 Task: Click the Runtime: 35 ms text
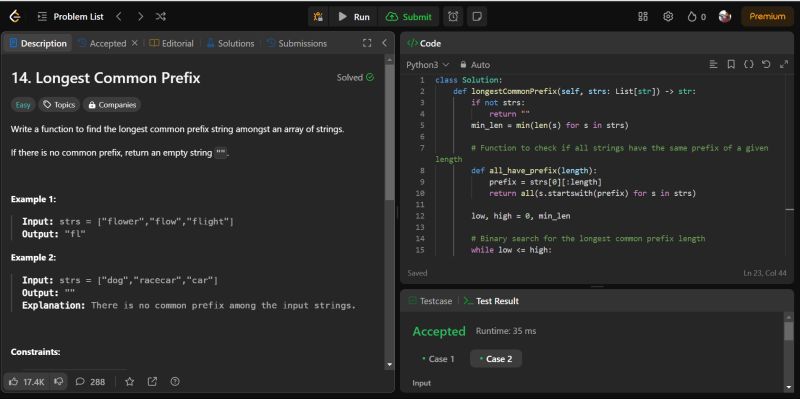click(x=506, y=331)
